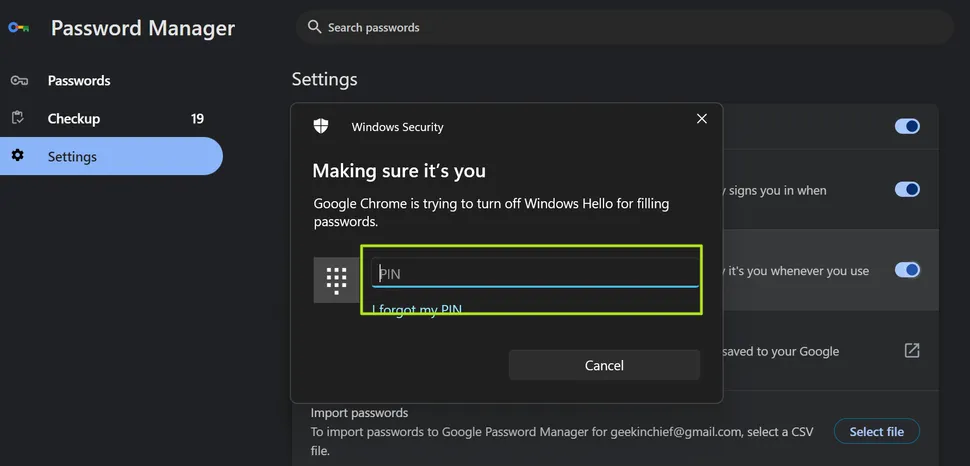Toggle the switch beside 'signs you in when'
Image resolution: width=970 pixels, height=466 pixels.
[x=906, y=189]
